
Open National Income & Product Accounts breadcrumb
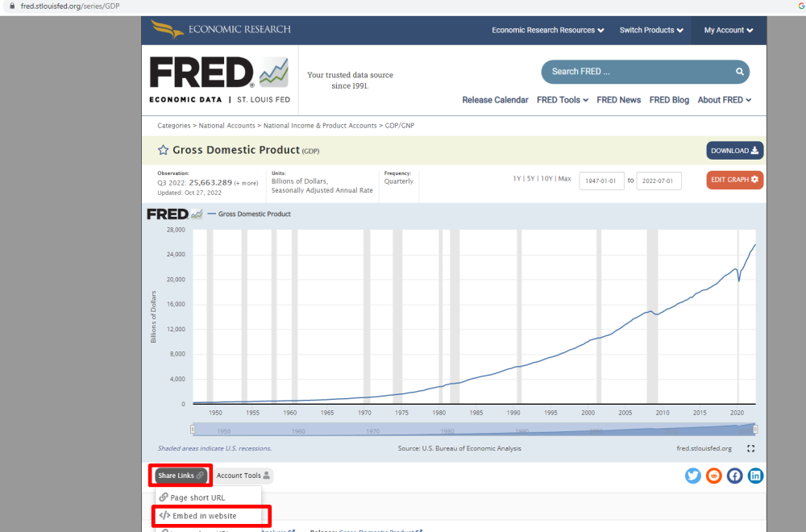point(320,126)
